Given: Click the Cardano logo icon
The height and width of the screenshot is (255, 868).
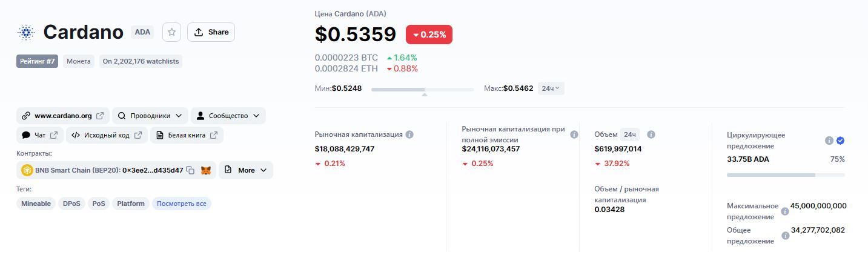Looking at the screenshot, I should pos(25,32).
